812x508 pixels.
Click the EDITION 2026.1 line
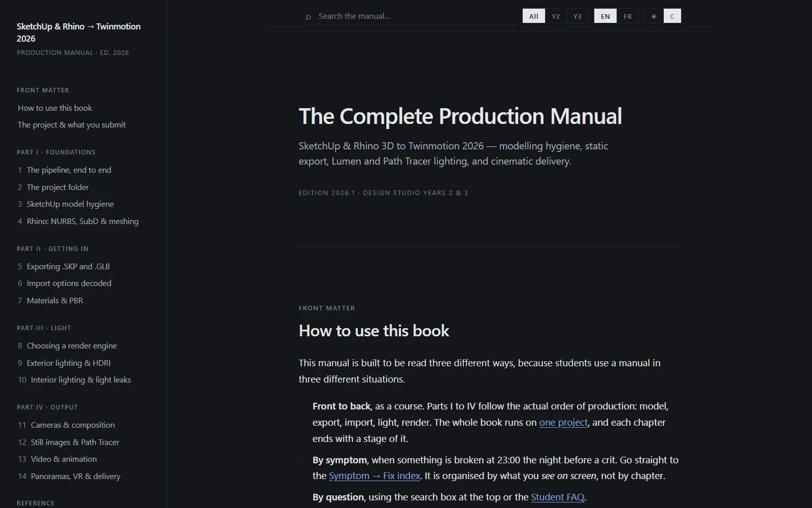pyautogui.click(x=383, y=193)
